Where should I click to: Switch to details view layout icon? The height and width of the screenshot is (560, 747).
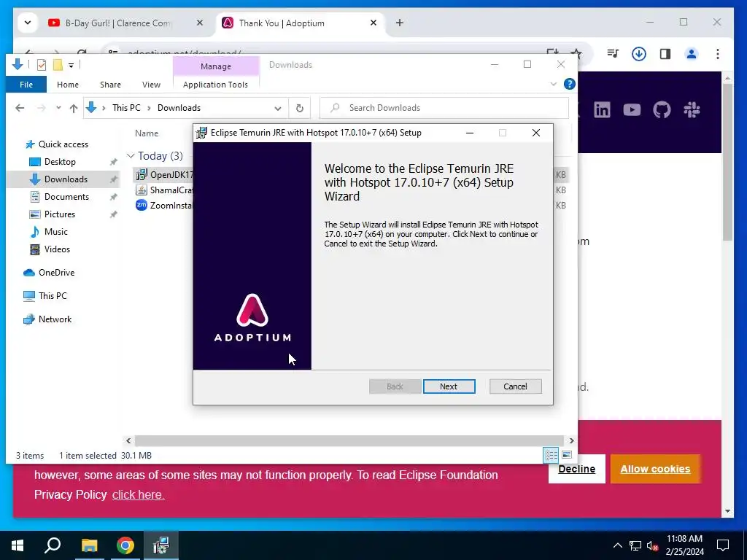(551, 455)
